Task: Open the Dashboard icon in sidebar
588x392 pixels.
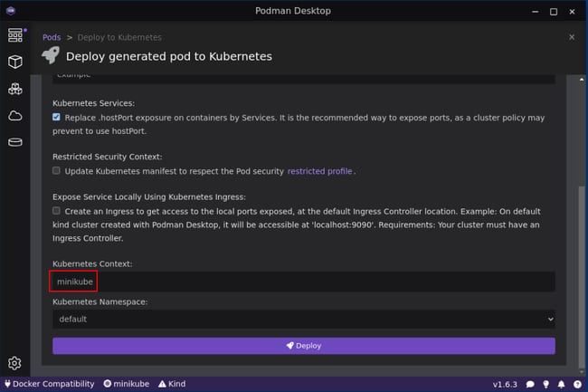Action: tap(14, 36)
